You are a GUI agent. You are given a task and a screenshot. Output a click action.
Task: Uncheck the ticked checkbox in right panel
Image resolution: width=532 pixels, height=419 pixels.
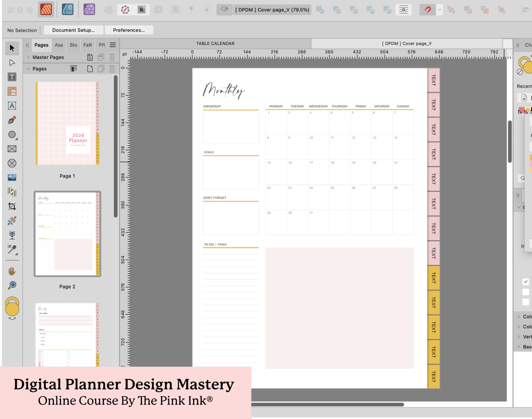(526, 281)
